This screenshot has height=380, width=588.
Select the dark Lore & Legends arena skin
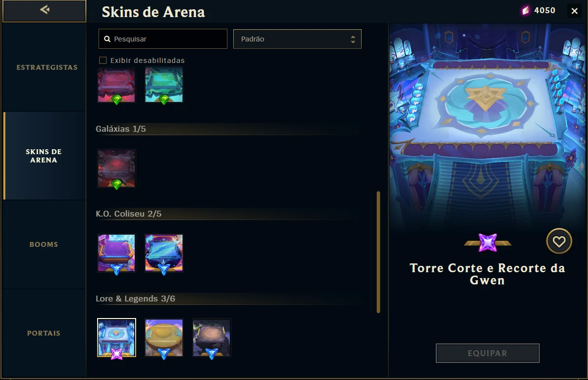click(211, 338)
